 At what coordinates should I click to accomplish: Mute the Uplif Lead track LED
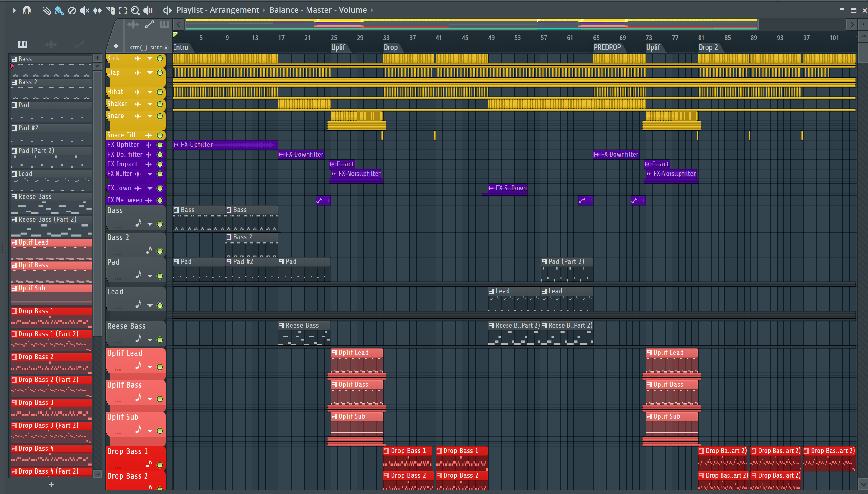click(159, 367)
